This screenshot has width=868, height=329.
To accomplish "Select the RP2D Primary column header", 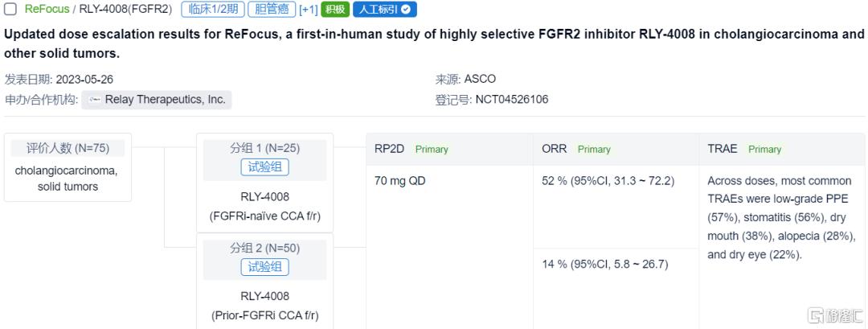I will coord(411,149).
